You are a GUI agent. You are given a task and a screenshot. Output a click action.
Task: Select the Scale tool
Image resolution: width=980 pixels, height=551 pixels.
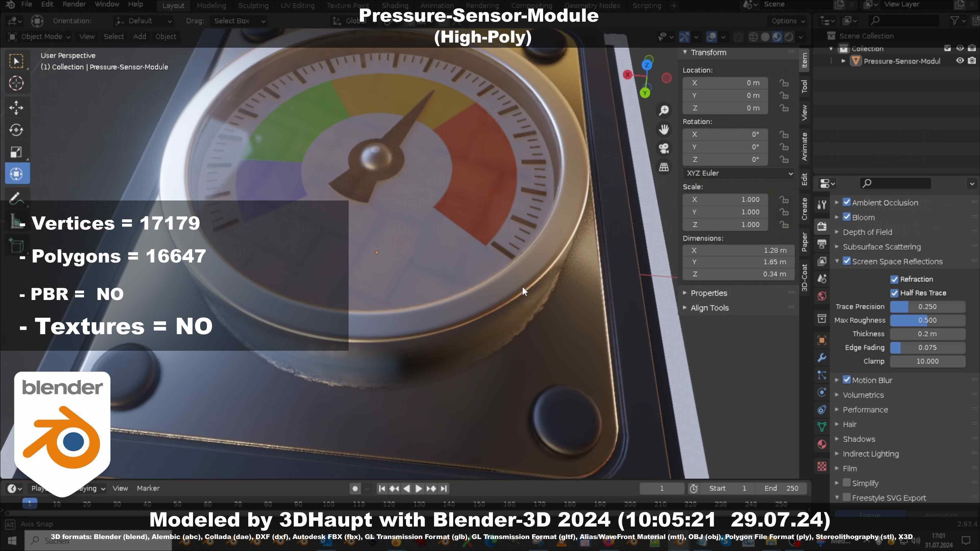(x=16, y=152)
